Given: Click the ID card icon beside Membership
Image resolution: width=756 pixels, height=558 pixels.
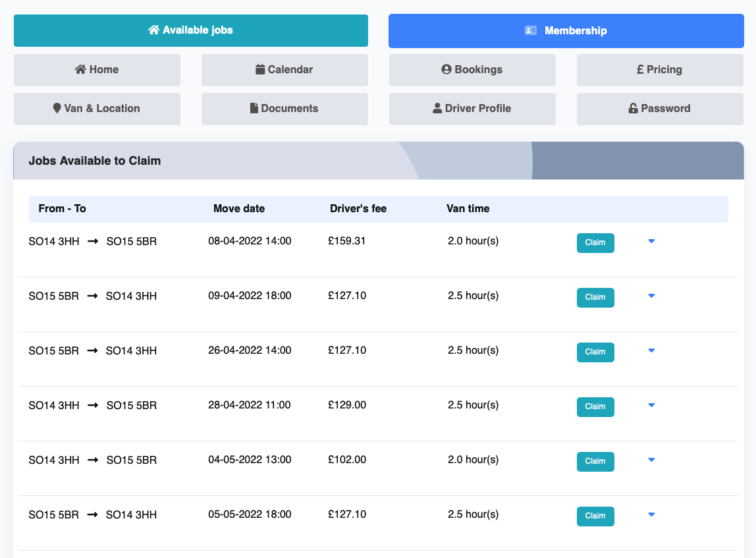Looking at the screenshot, I should pos(531,30).
